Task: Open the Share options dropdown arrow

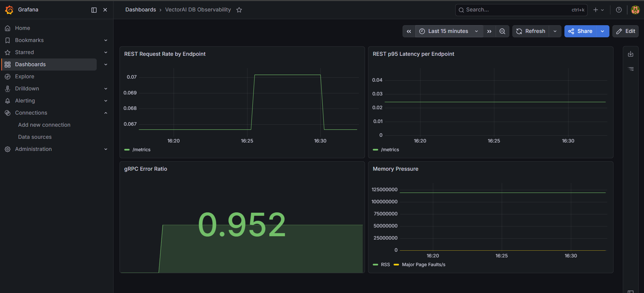Action: click(602, 31)
